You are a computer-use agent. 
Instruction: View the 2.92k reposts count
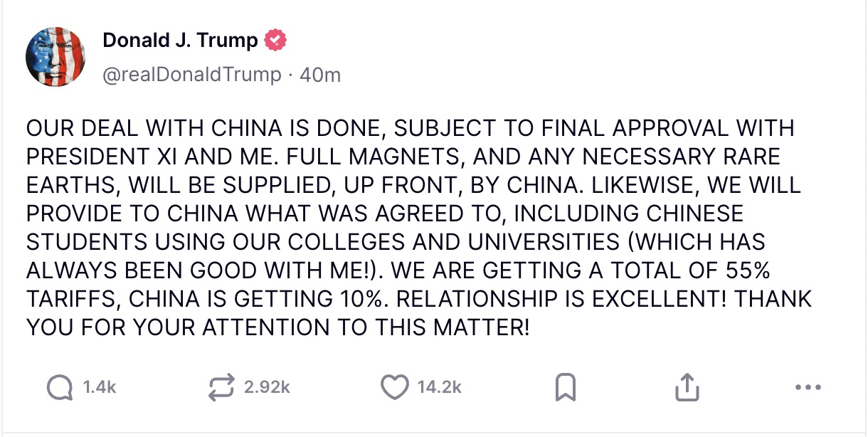tap(269, 387)
